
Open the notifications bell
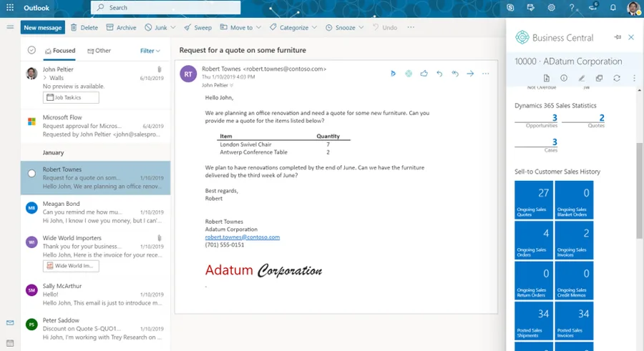point(613,7)
